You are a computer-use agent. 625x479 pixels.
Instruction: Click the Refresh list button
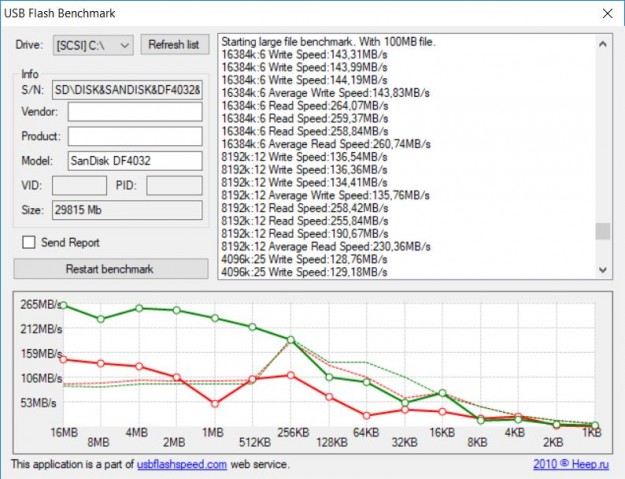[x=174, y=45]
